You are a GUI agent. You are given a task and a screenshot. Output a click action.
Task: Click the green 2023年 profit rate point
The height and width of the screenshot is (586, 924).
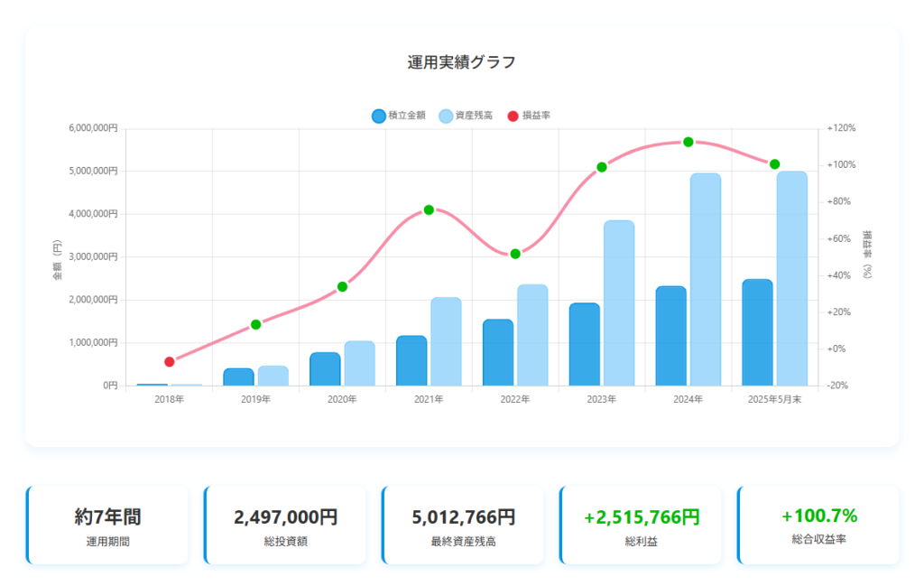point(602,167)
